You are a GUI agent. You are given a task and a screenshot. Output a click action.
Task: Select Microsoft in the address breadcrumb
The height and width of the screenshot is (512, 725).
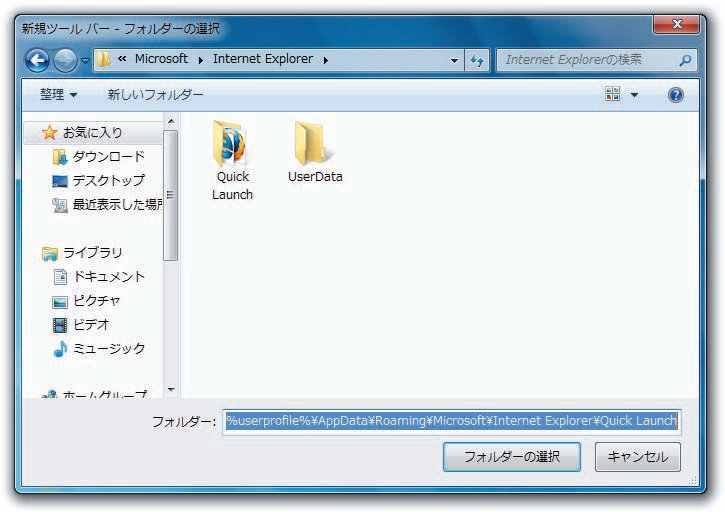(161, 59)
